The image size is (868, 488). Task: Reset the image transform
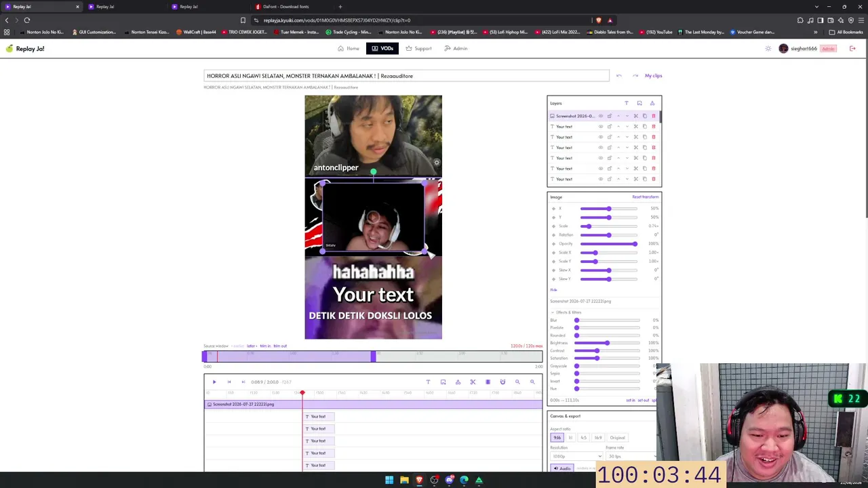645,197
